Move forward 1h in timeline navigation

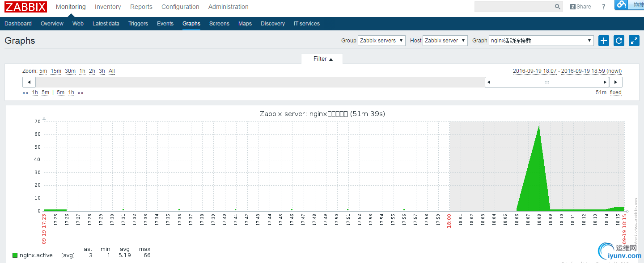71,93
